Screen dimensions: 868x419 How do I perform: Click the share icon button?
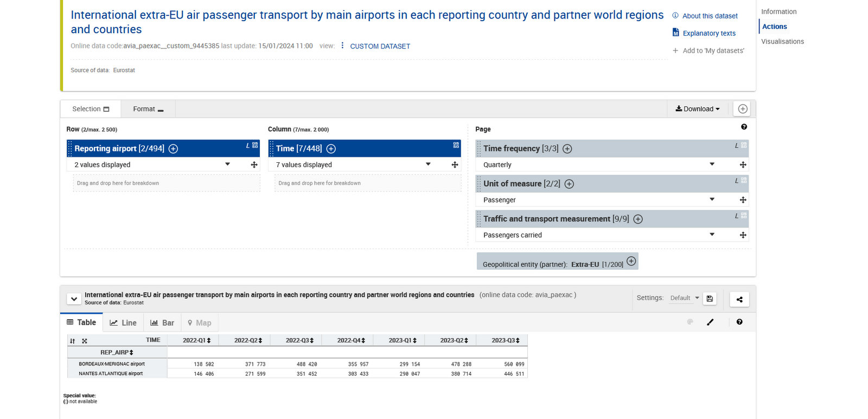(x=739, y=299)
